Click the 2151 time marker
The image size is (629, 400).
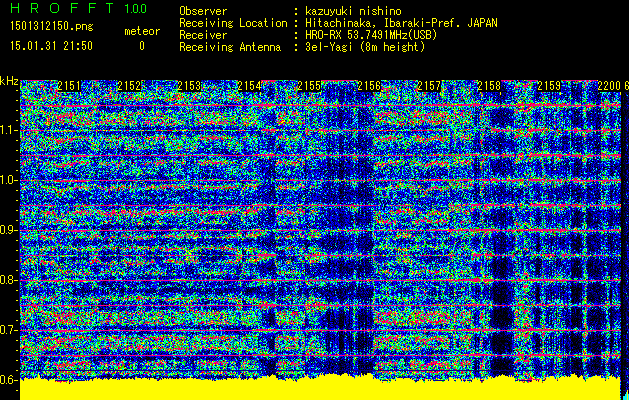[69, 87]
